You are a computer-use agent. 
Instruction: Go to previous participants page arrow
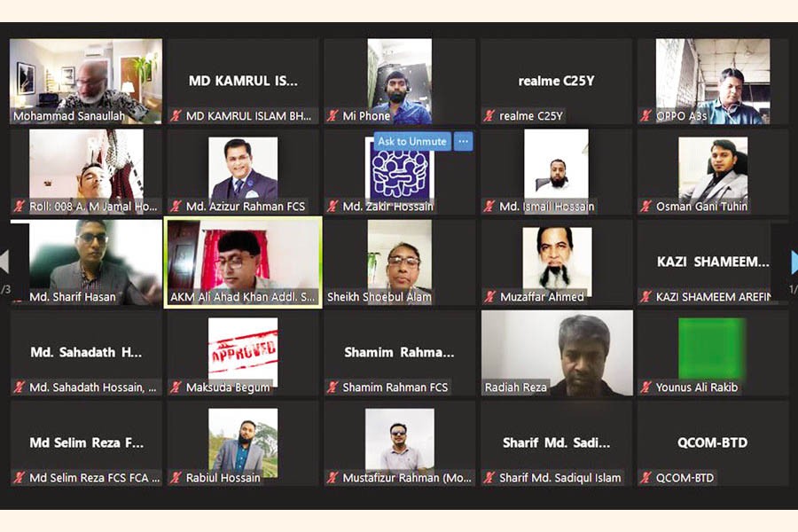(4, 262)
